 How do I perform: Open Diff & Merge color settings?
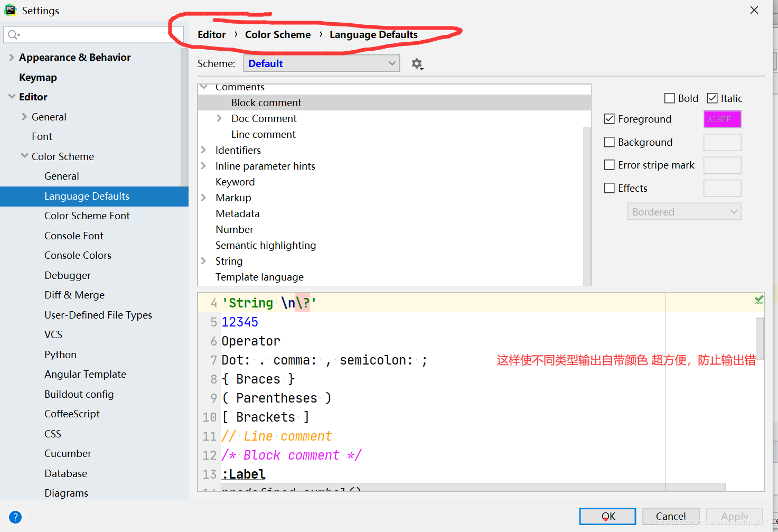click(x=74, y=295)
